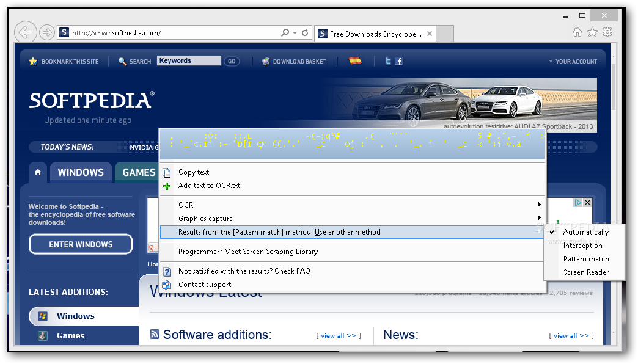Open the Favorites star icon
Screen dimensions: 638x364
pos(592,32)
